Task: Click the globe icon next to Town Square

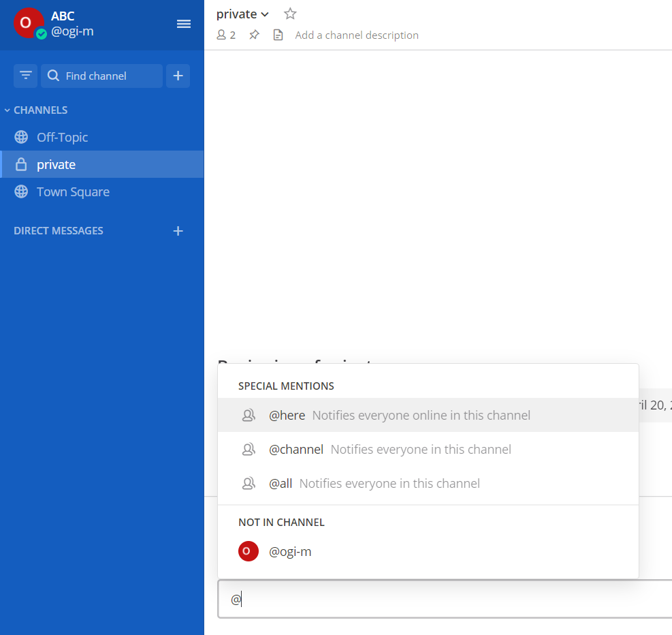Action: click(x=21, y=191)
